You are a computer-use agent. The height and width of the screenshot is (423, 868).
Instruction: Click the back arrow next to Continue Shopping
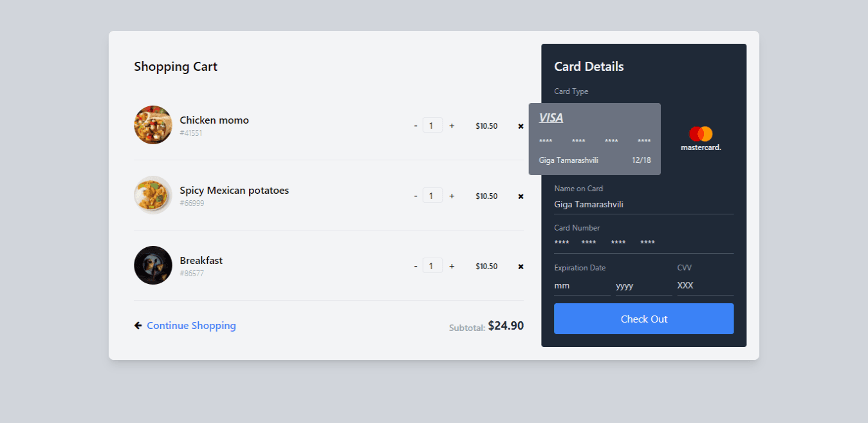(x=137, y=325)
